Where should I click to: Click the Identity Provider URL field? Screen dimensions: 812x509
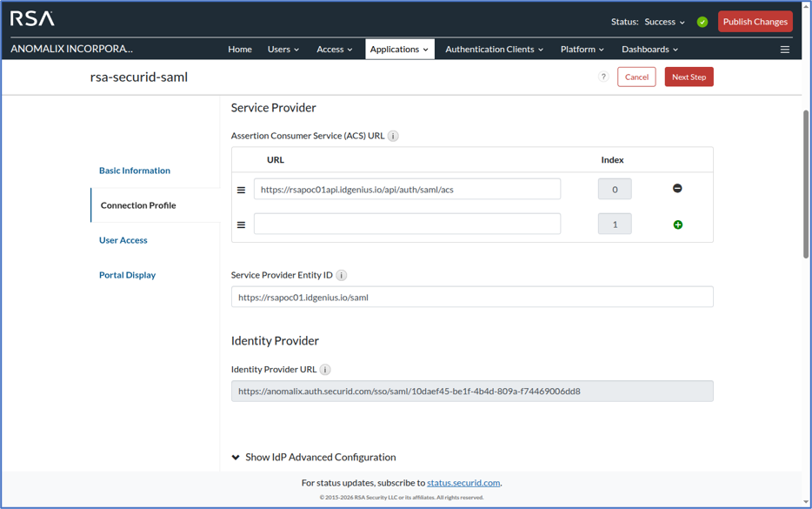tap(472, 391)
